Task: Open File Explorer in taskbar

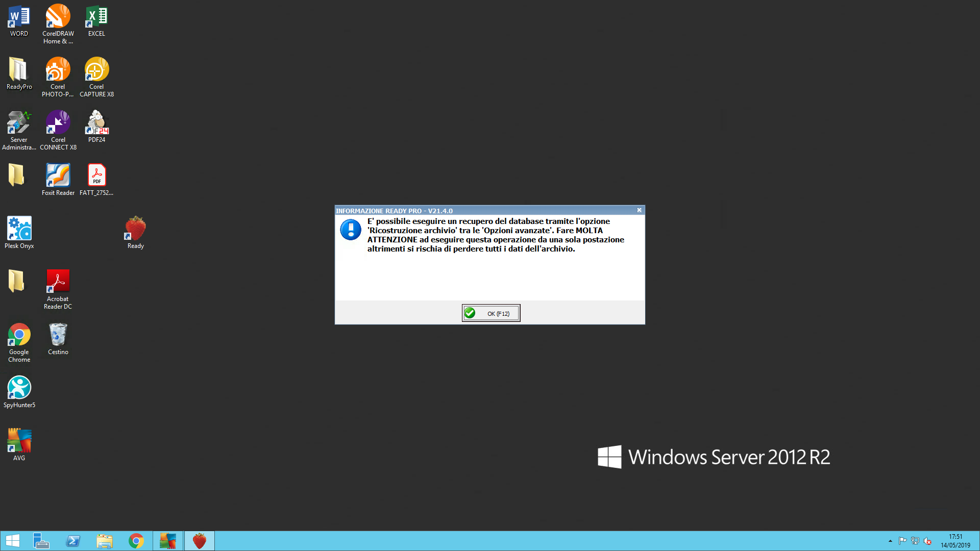Action: (105, 541)
